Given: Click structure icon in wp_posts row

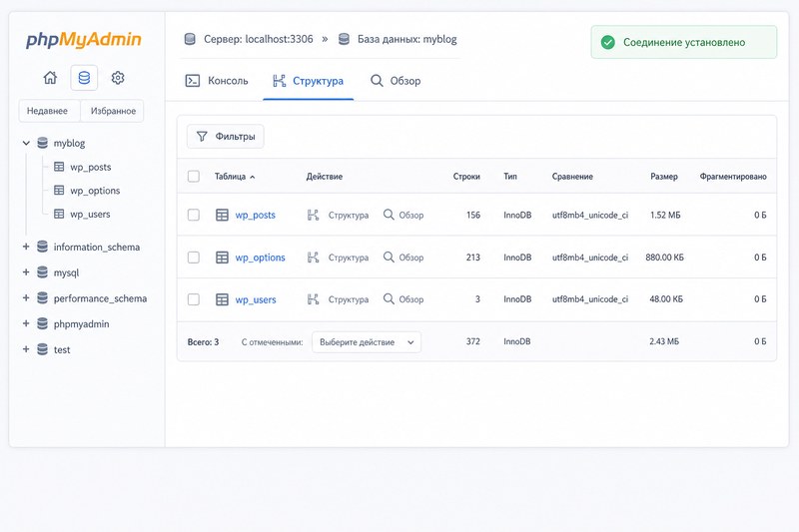Looking at the screenshot, I should coord(314,215).
